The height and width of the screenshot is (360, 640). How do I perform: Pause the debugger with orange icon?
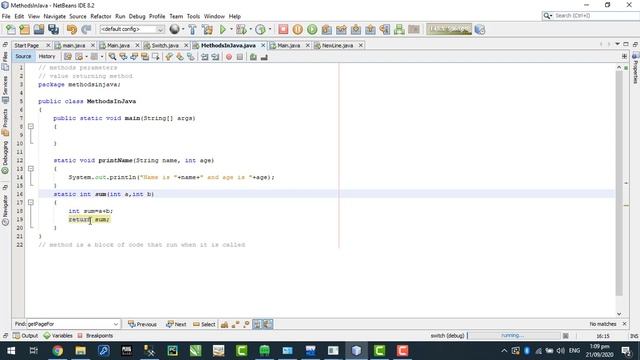tap(298, 29)
